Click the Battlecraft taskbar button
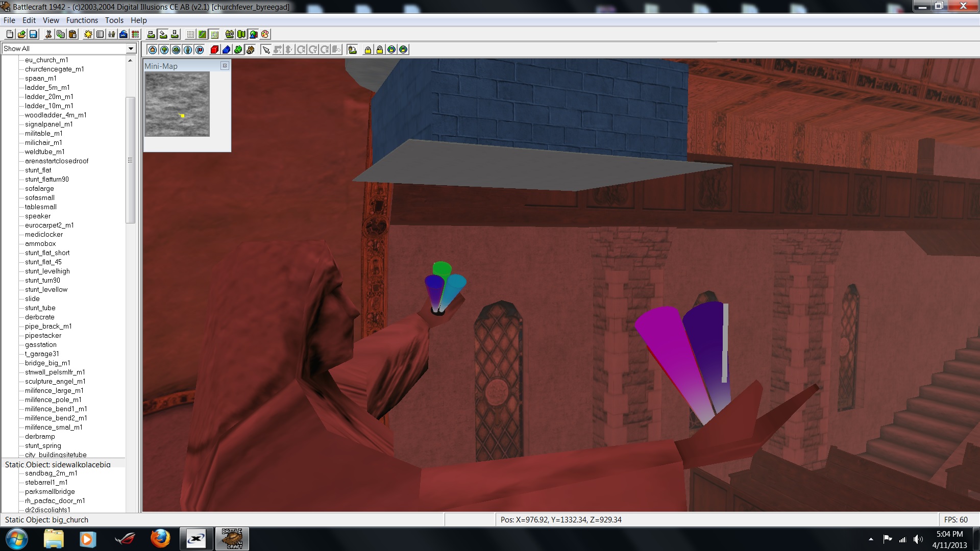The height and width of the screenshot is (551, 980). click(x=232, y=539)
